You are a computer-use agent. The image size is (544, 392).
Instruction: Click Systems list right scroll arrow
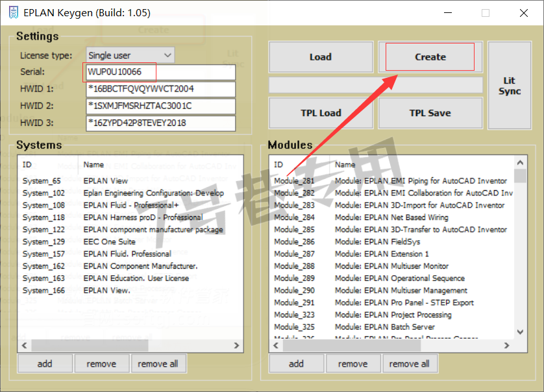[236, 345]
